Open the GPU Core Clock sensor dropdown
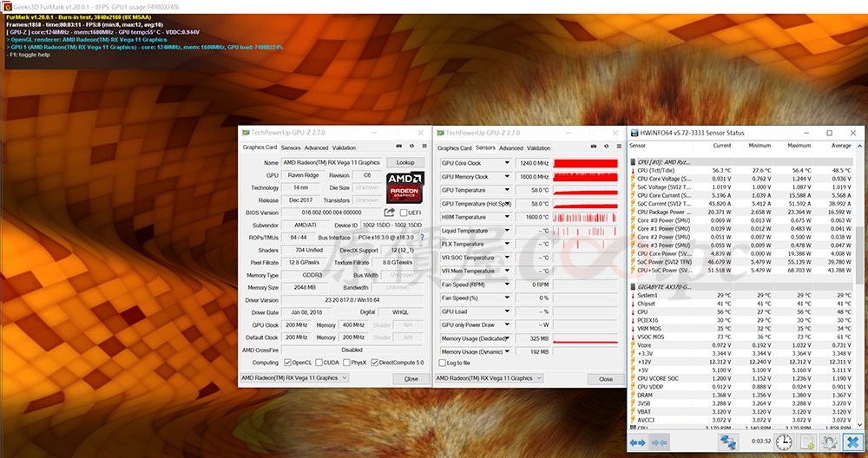 pos(507,162)
